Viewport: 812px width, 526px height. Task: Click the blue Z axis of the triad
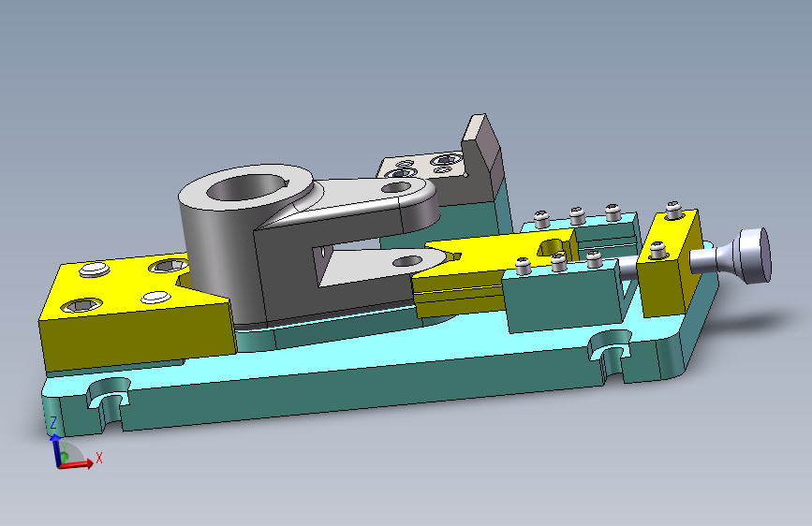coord(55,449)
